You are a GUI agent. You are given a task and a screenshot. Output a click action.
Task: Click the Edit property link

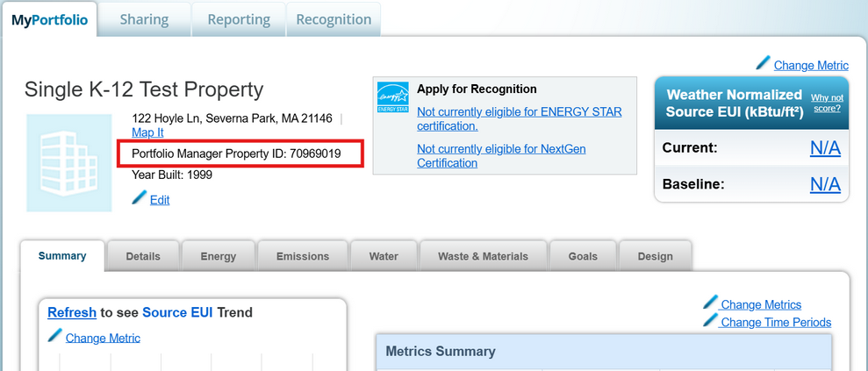160,200
